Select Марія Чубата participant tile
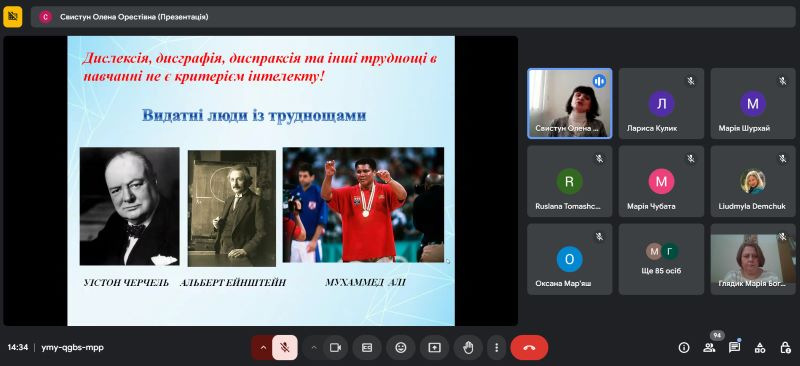Image resolution: width=800 pixels, height=366 pixels. (x=661, y=181)
